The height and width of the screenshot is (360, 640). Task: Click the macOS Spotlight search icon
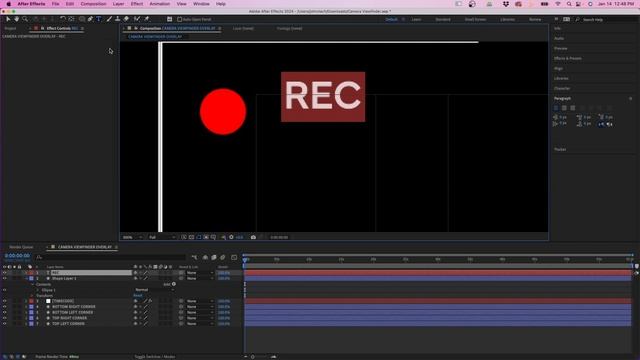pos(569,4)
